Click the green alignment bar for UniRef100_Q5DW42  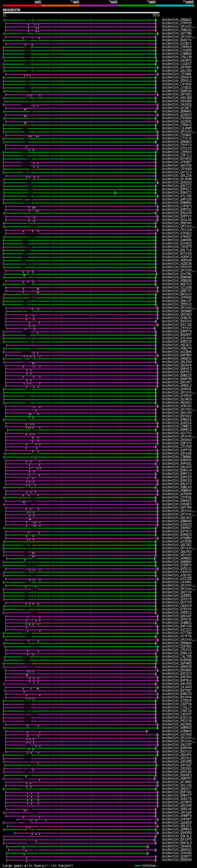pos(80,20)
